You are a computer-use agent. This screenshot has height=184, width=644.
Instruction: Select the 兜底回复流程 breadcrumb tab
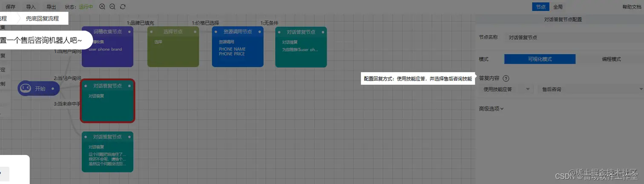pyautogui.click(x=42, y=18)
